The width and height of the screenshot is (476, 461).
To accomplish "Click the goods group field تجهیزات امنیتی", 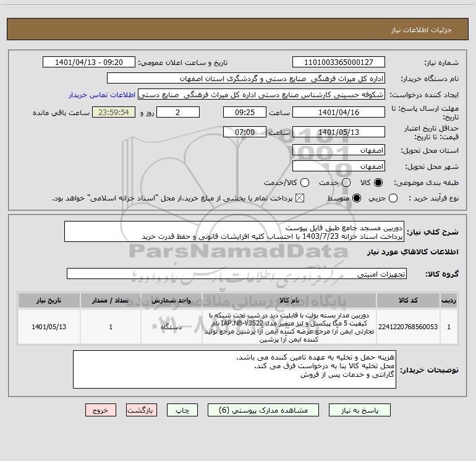I will pos(237,274).
